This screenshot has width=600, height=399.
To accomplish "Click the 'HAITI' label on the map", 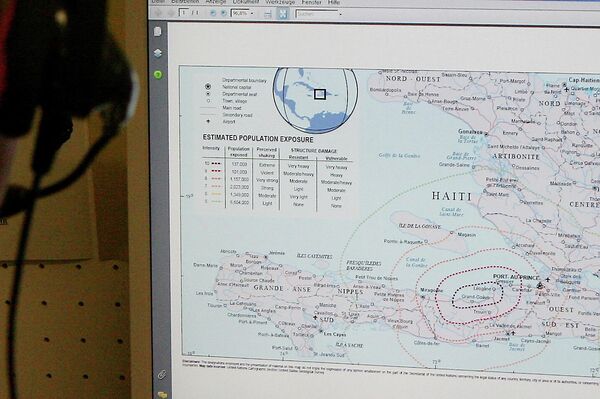I will pos(452,196).
